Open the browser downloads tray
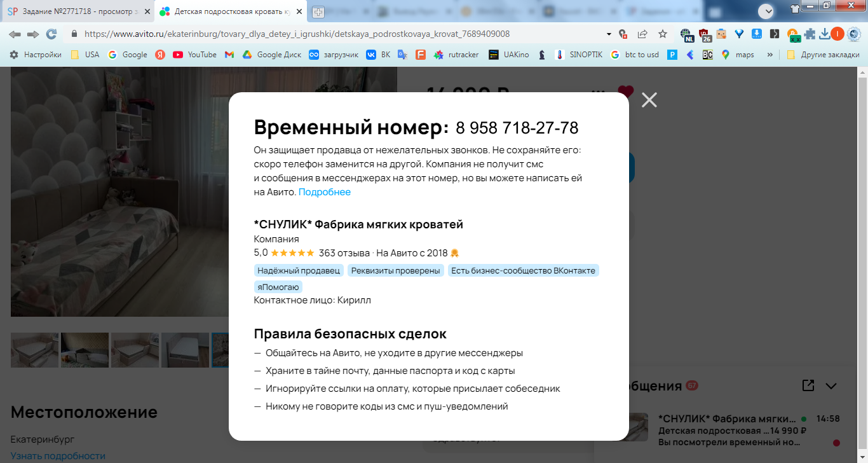This screenshot has height=463, width=868. 824,34
